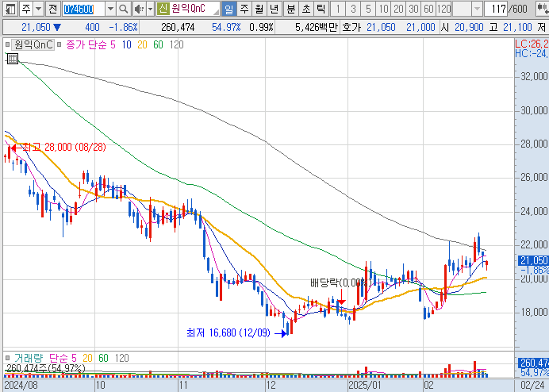
Task: Click the current price 21,050
Action: tap(36, 27)
